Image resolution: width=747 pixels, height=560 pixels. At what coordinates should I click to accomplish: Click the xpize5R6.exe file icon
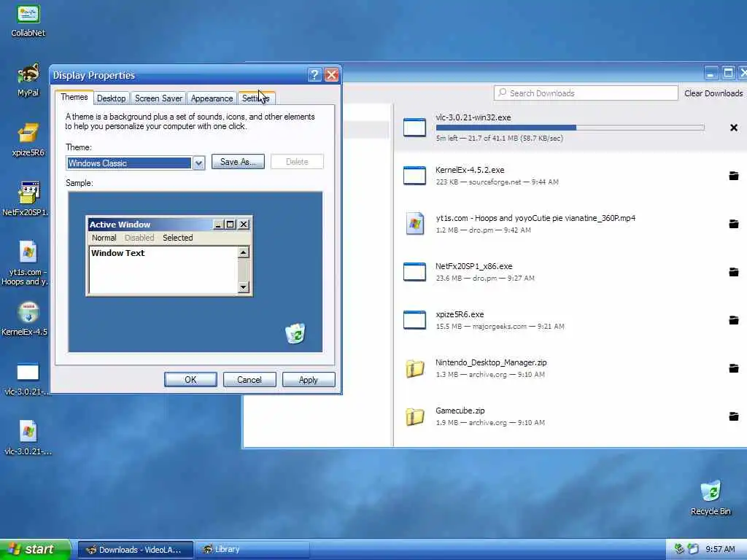[x=414, y=320]
